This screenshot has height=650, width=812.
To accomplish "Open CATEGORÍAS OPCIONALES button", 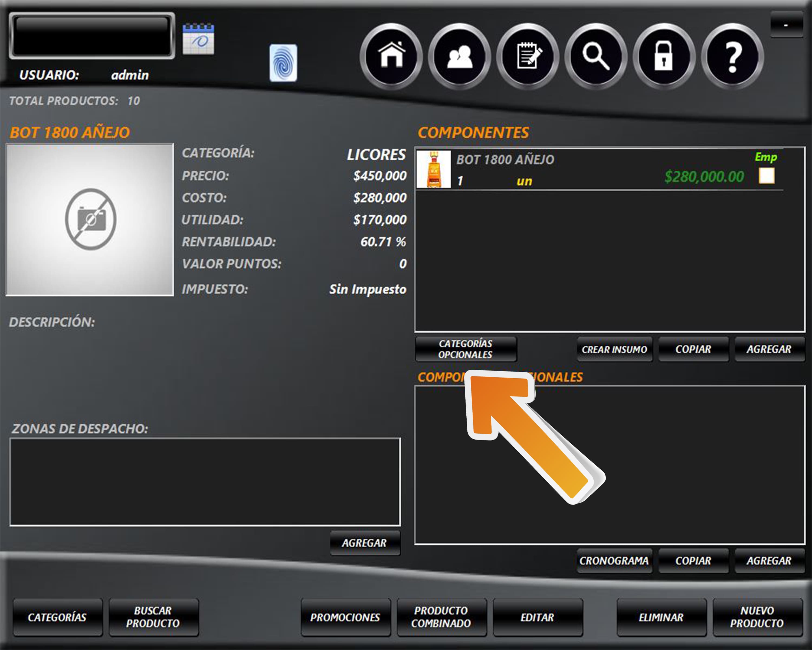I will pyautogui.click(x=466, y=349).
